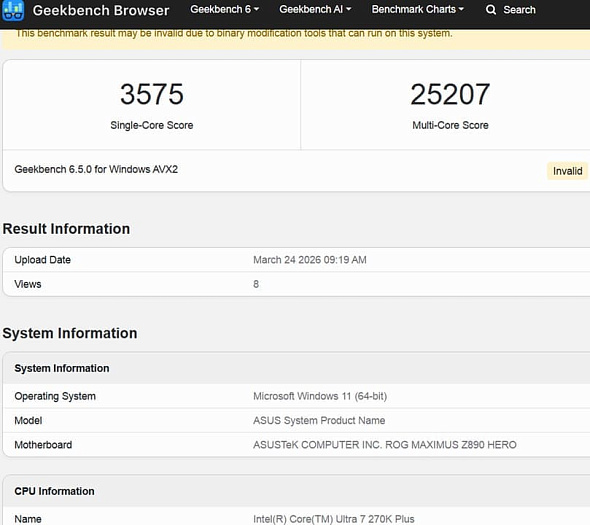Select Microsoft Windows 11 (64-bit) value
The width and height of the screenshot is (590, 525).
(x=320, y=396)
